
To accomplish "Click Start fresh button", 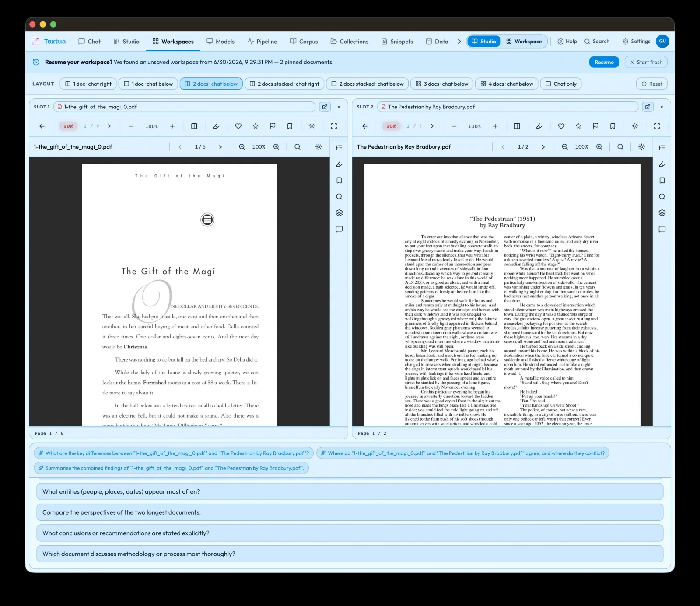I will pyautogui.click(x=646, y=62).
